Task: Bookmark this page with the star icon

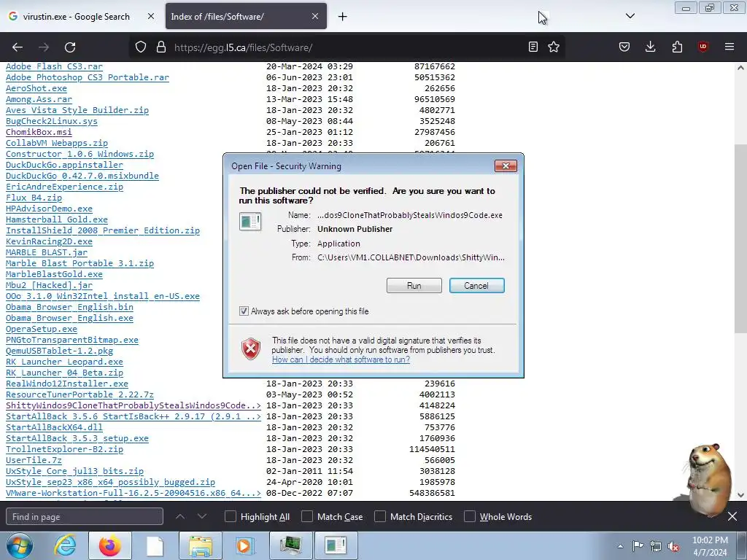Action: (x=554, y=47)
